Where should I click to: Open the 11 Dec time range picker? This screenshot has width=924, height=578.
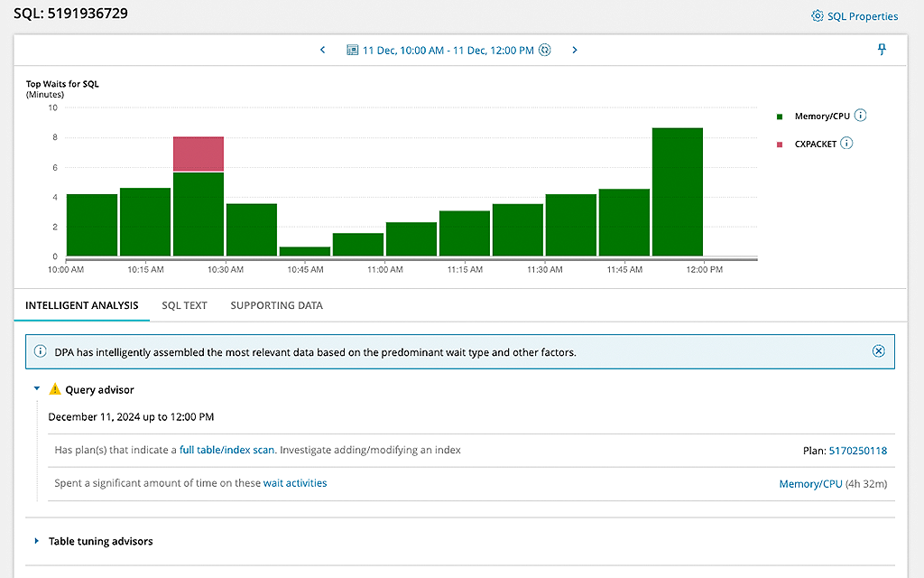[x=448, y=51]
